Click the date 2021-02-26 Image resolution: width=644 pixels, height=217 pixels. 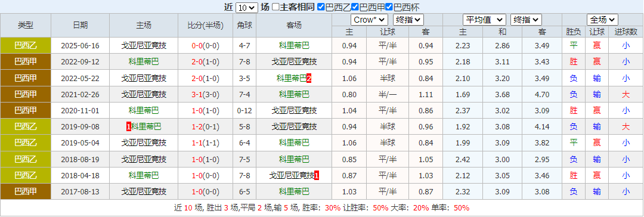[x=80, y=95]
